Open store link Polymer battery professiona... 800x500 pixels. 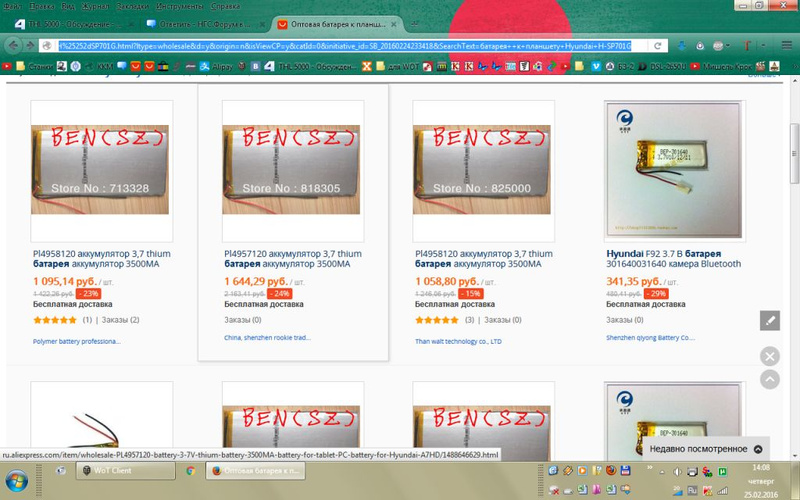pos(77,341)
